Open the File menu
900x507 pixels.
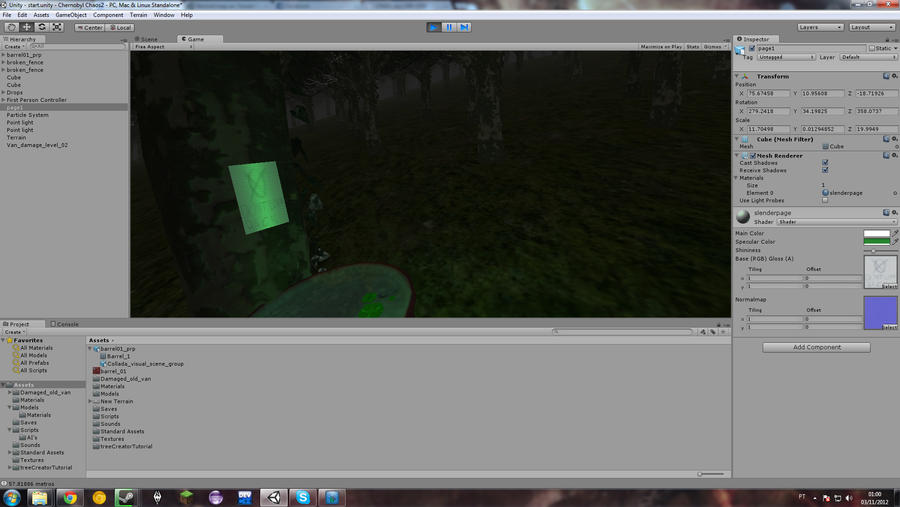point(7,15)
